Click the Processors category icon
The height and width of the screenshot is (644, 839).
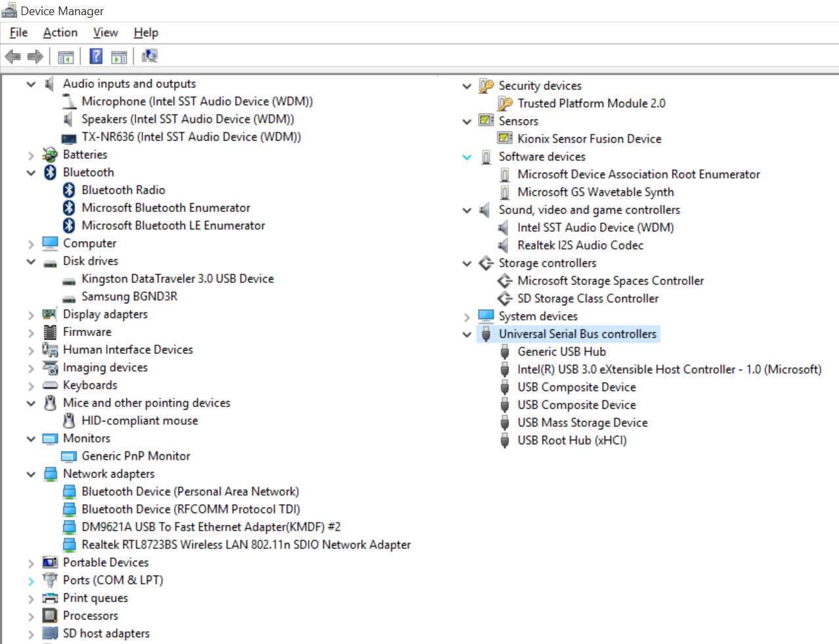coord(50,616)
